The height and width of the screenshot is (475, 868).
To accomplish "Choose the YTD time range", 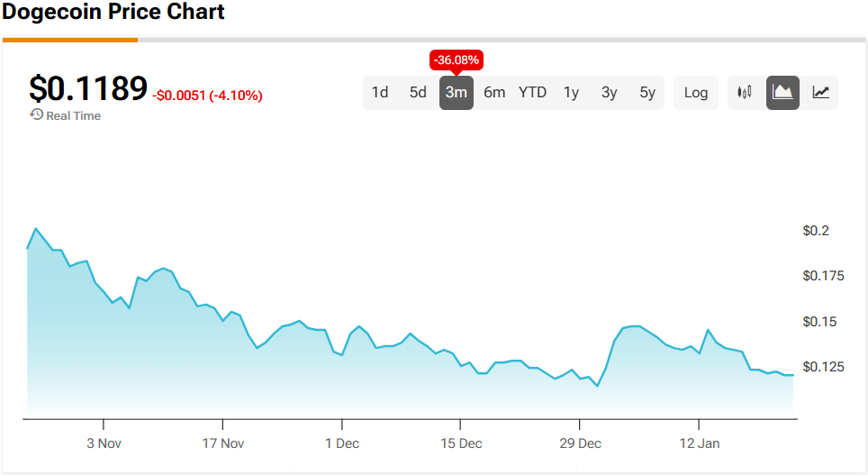I will tap(532, 92).
